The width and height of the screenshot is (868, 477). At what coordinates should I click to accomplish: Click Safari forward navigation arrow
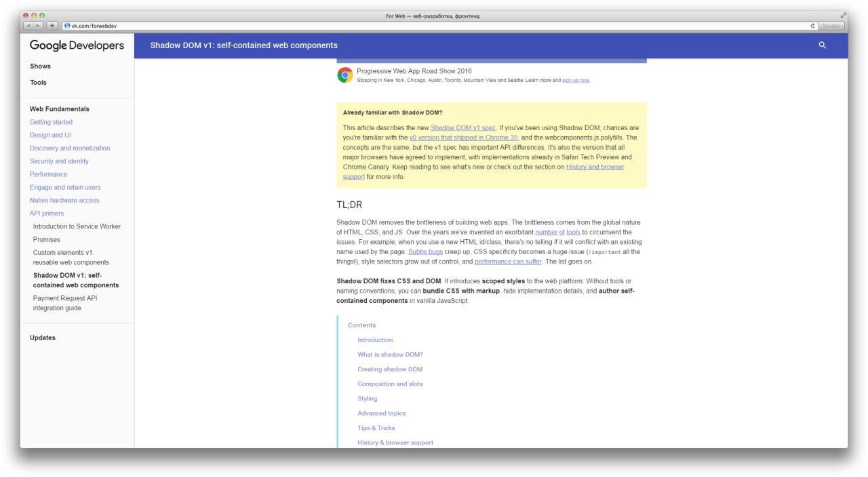click(x=39, y=26)
